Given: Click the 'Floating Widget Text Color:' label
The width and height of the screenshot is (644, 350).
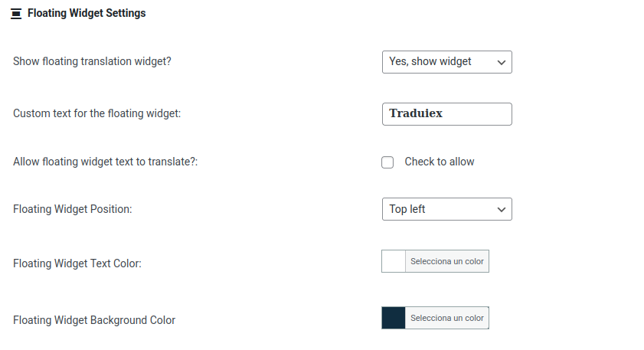Looking at the screenshot, I should tap(77, 263).
